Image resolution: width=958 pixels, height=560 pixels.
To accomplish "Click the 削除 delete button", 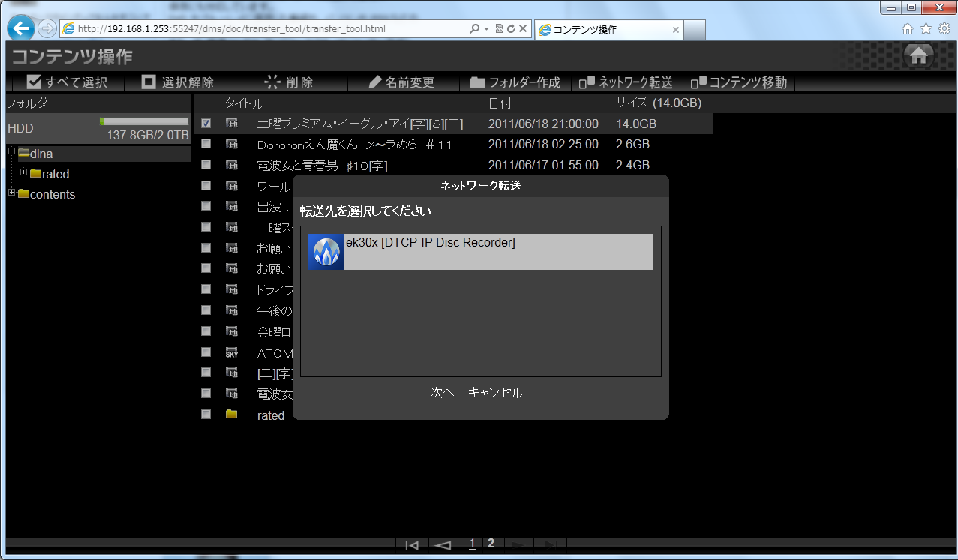I will pos(289,82).
